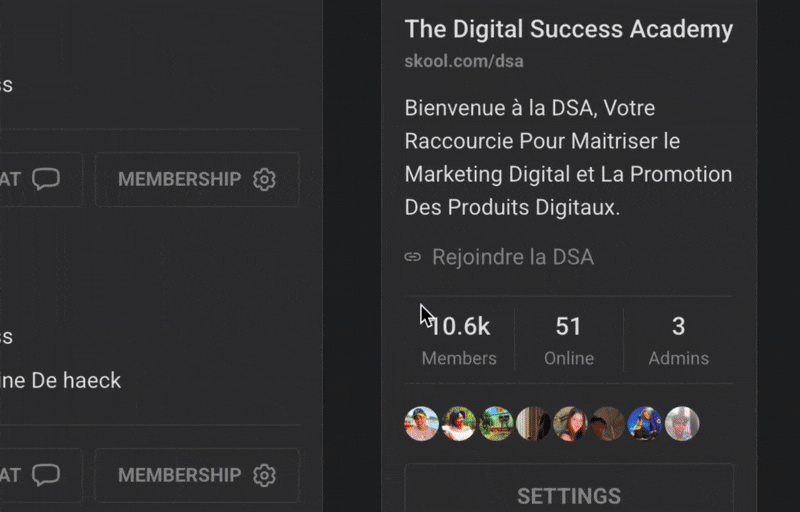
Task: Open lower MEMBERSHIP gear settings icon
Action: click(x=264, y=475)
